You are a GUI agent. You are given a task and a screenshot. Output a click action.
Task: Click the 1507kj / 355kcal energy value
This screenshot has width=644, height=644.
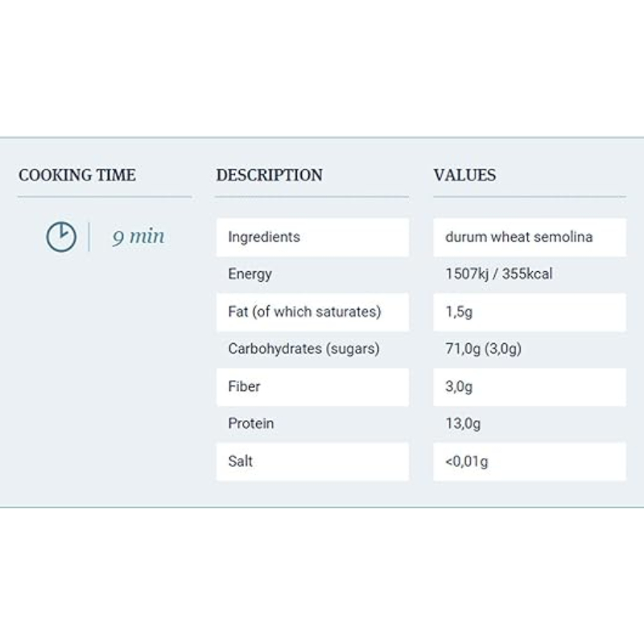(x=499, y=275)
